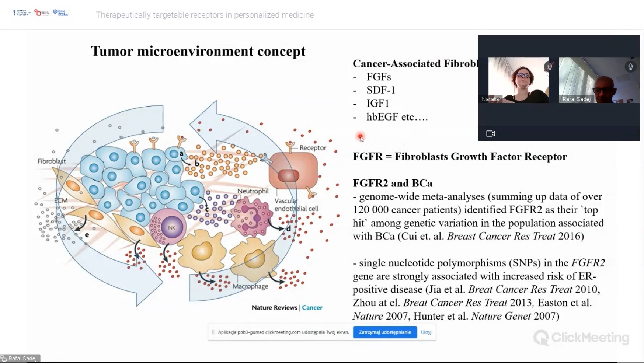Click the Natalia name label
644x363 pixels.
tap(490, 99)
